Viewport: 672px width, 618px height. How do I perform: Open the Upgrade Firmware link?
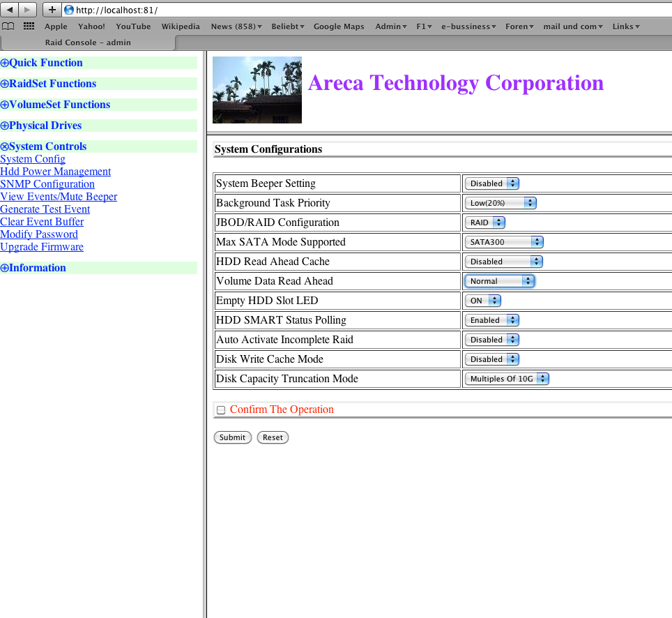(x=42, y=247)
